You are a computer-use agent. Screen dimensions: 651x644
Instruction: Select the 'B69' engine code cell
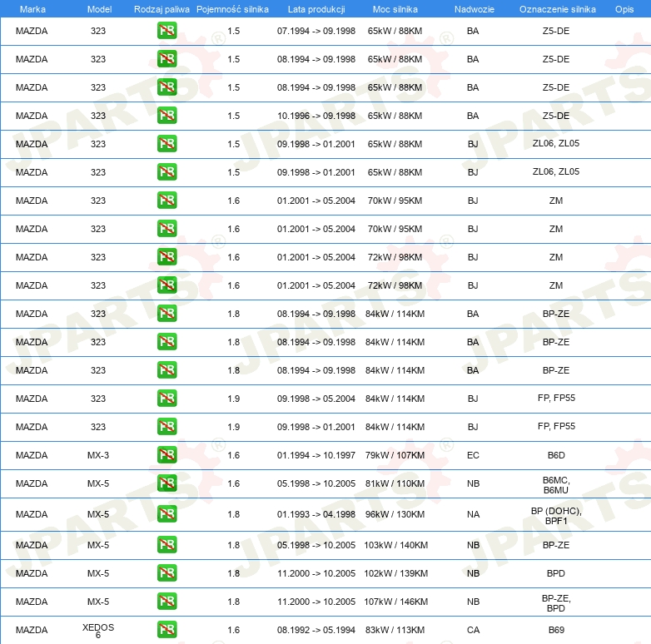(x=556, y=630)
